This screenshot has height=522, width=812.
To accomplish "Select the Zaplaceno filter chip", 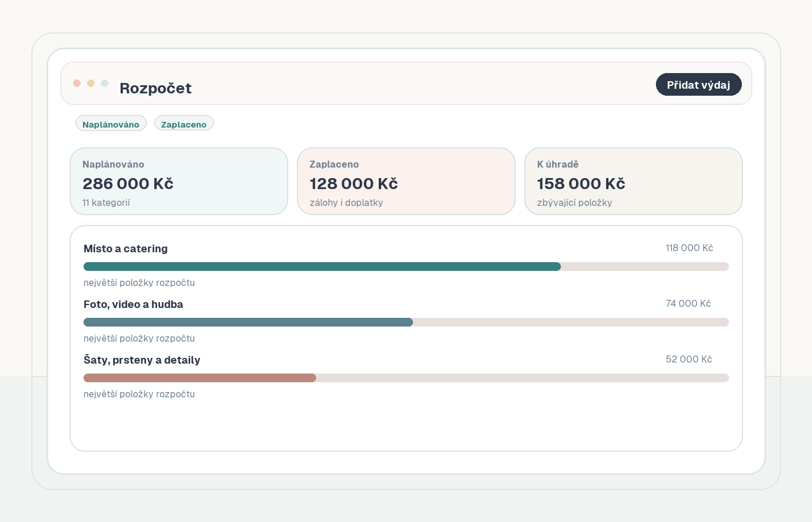I will [184, 124].
